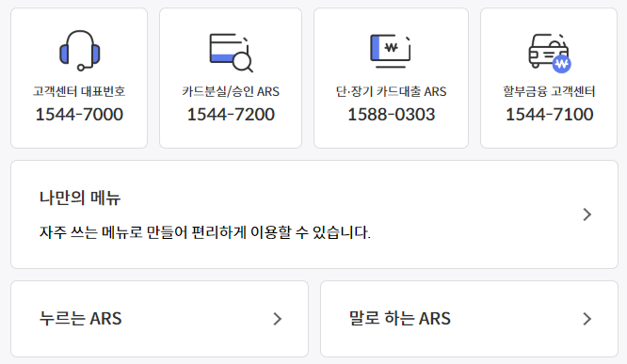Select the 1544-7100 phone number
This screenshot has height=364, width=627.
click(549, 114)
